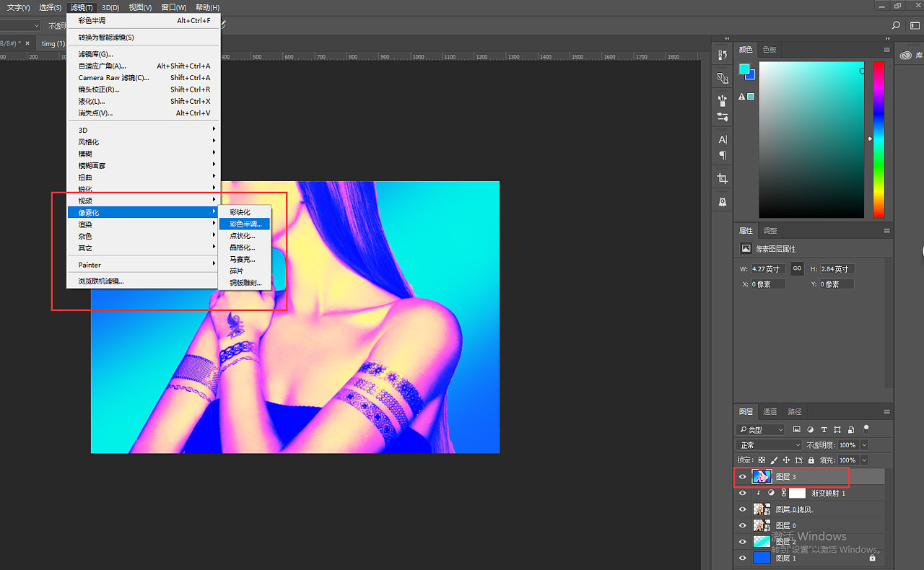Viewport: 924px width, 570px height.
Task: Click the out-of-gamut warning triangle
Action: click(x=741, y=97)
